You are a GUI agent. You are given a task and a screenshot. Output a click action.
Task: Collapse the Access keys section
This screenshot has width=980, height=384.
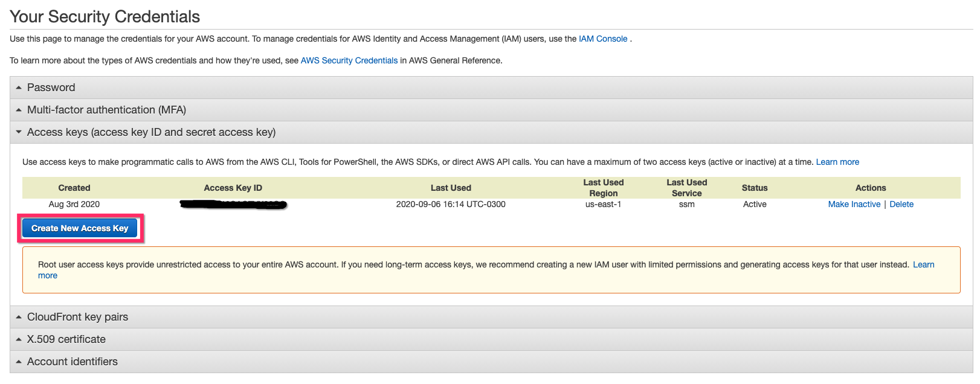tap(491, 132)
